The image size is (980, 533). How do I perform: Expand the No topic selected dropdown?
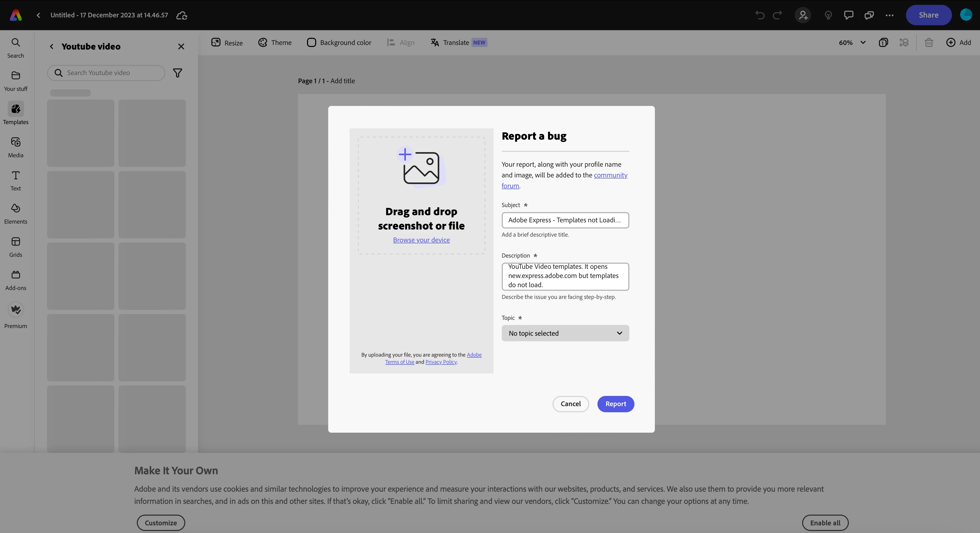coord(565,333)
